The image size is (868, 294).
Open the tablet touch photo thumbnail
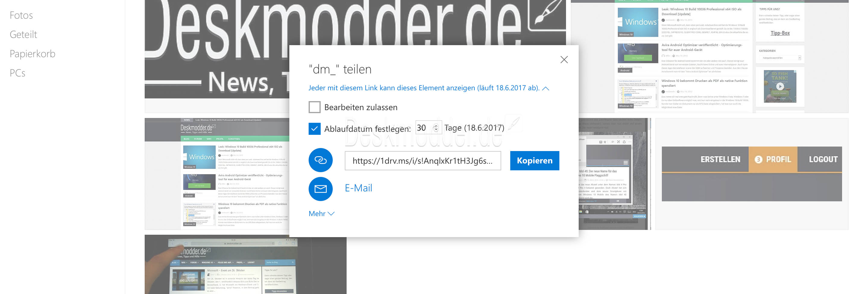point(245,265)
